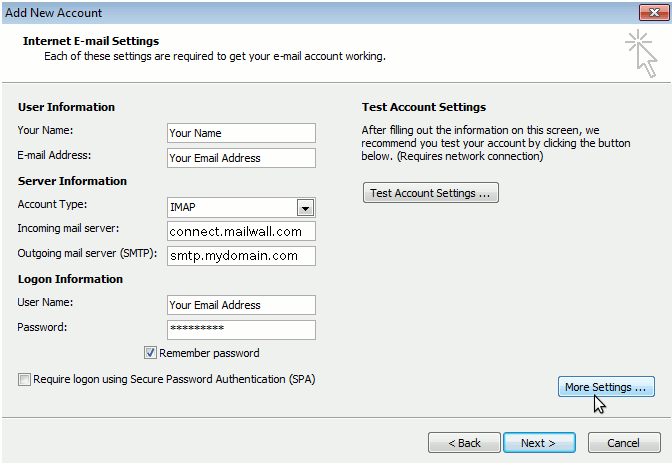
Task: Enable Require logon using SPA checkbox
Action: click(x=24, y=379)
